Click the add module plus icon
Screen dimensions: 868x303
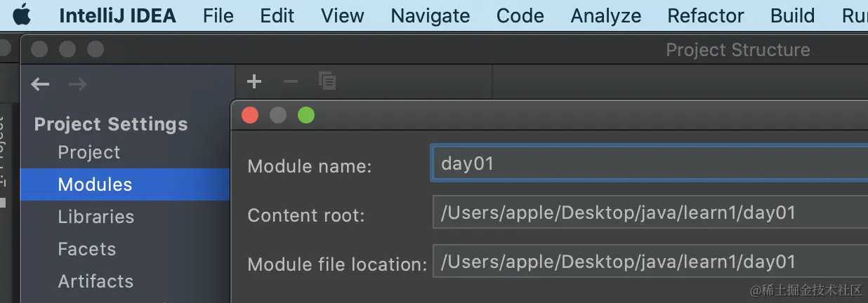[254, 82]
